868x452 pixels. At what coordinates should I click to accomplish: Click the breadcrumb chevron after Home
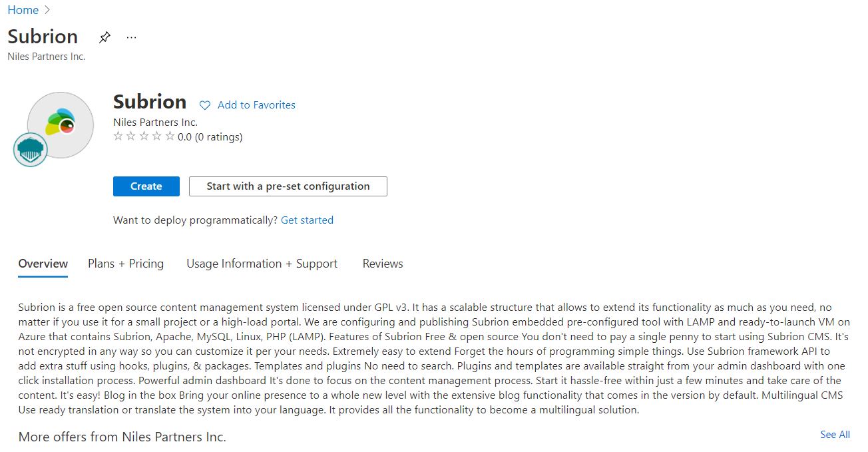(47, 10)
